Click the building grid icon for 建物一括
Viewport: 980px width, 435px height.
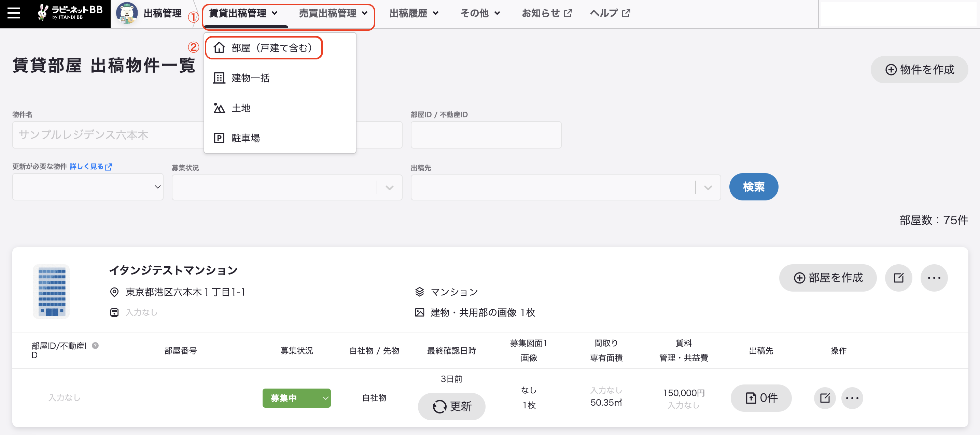[x=219, y=78]
